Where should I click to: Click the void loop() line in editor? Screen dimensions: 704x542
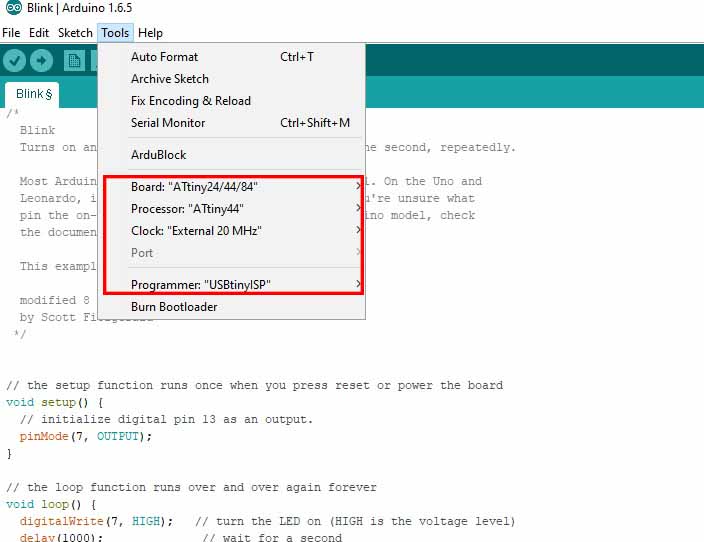[x=51, y=504]
